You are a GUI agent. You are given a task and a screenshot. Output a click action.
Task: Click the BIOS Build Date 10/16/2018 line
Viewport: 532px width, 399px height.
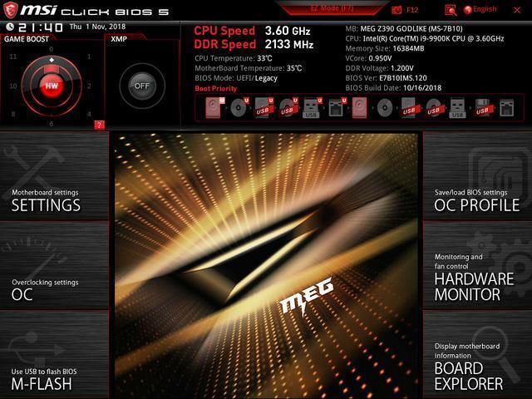coord(393,88)
